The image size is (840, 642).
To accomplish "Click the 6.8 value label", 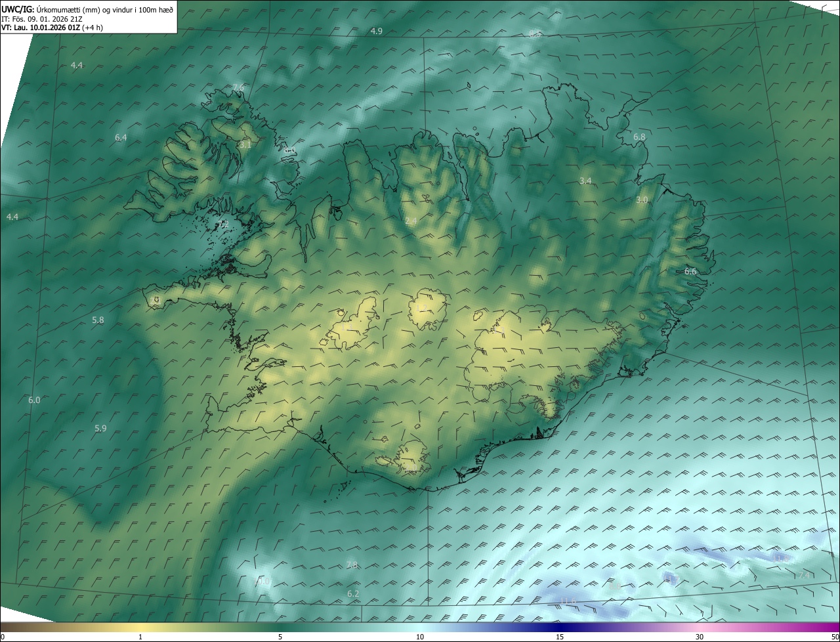I will point(639,137).
